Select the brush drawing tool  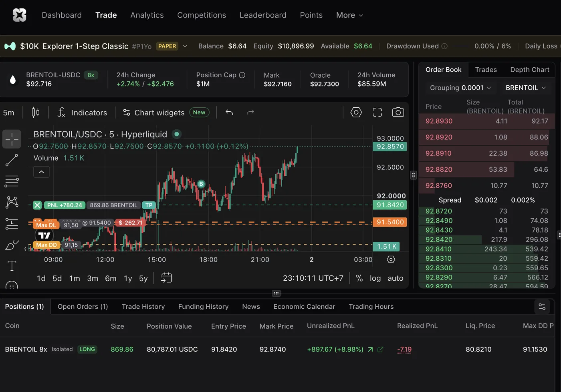pos(12,245)
